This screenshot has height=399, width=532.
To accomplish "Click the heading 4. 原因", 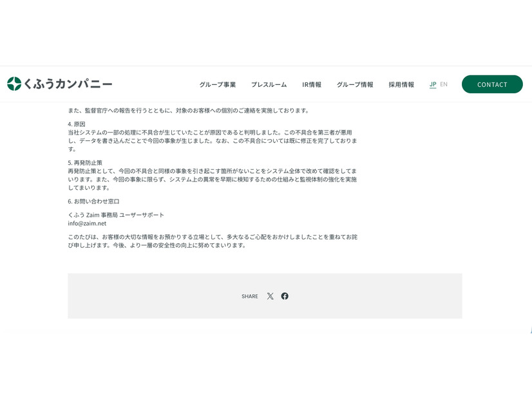I will click(x=77, y=124).
